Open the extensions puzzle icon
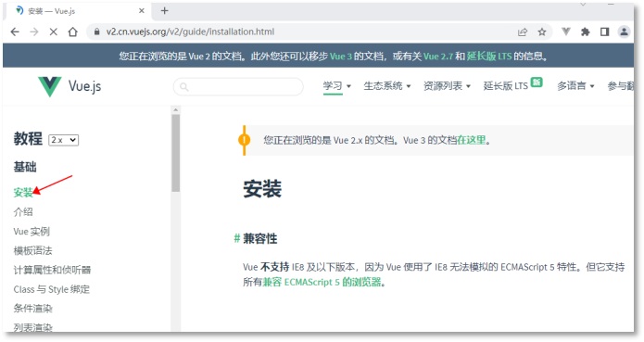Screen dimensions: 644x342 (x=586, y=32)
